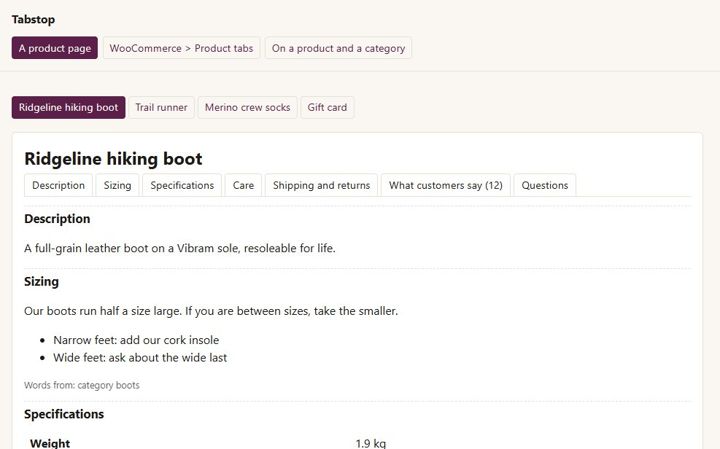Image resolution: width=720 pixels, height=449 pixels.
Task: Click the text 'A full-grain leather boot on a Vibram sole'
Action: coord(132,248)
